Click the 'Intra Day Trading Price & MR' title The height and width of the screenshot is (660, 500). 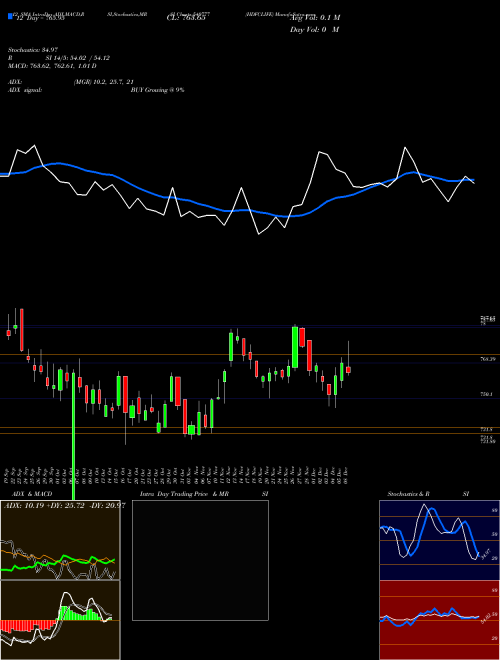184,494
